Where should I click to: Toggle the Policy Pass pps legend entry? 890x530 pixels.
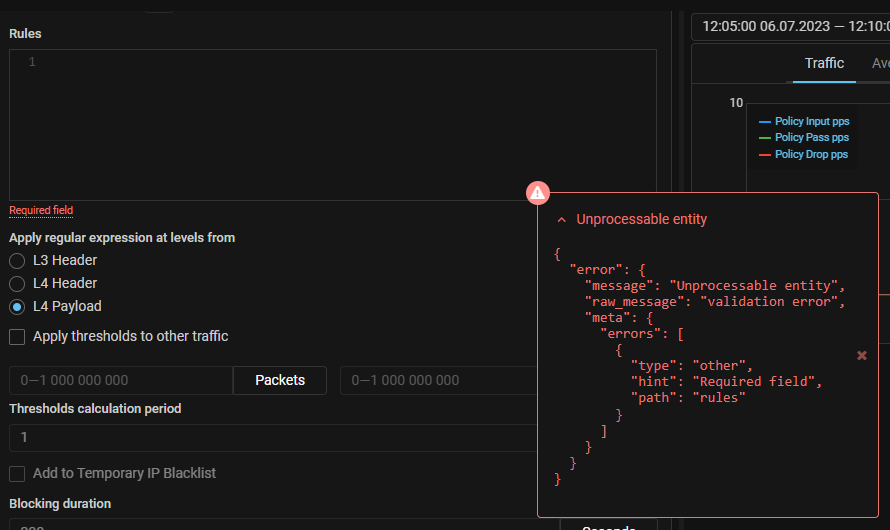[811, 138]
